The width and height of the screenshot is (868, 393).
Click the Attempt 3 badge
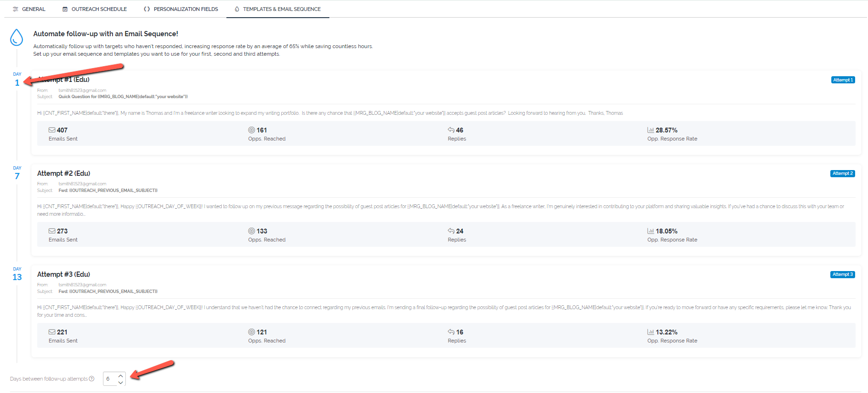pos(843,274)
